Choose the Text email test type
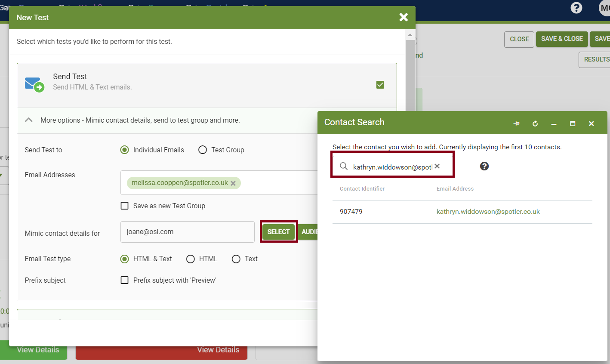 236,259
